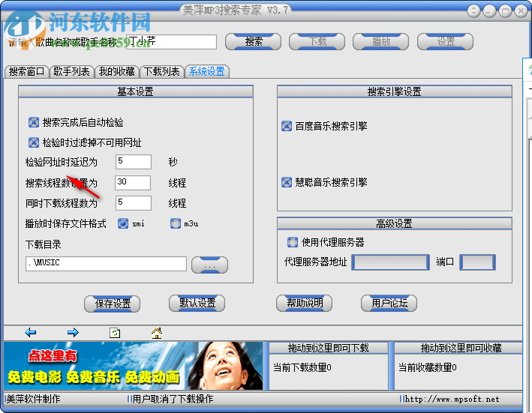Click 当前收藏数量0 text
Image resolution: width=532 pixels, height=413 pixels.
click(x=427, y=367)
